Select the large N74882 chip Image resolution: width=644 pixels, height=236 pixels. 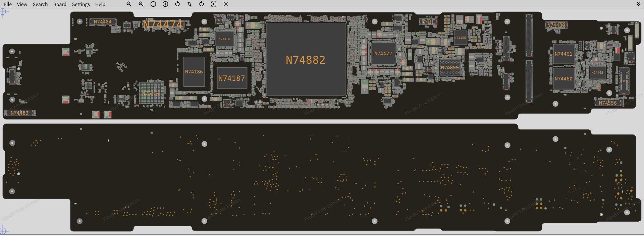306,60
